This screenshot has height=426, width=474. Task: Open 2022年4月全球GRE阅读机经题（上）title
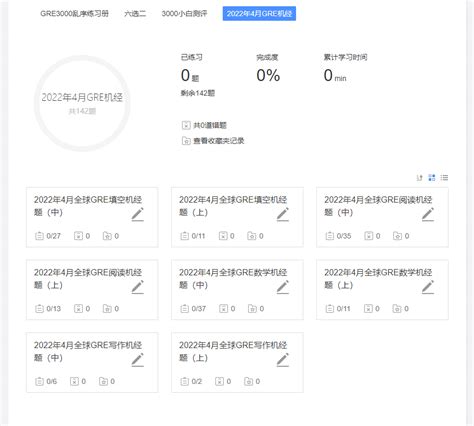[x=88, y=279]
